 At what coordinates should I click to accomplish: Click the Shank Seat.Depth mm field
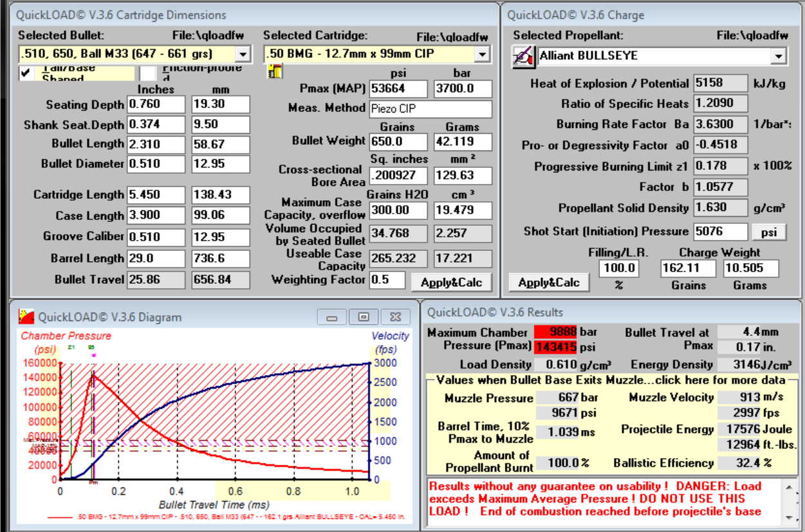click(x=221, y=124)
